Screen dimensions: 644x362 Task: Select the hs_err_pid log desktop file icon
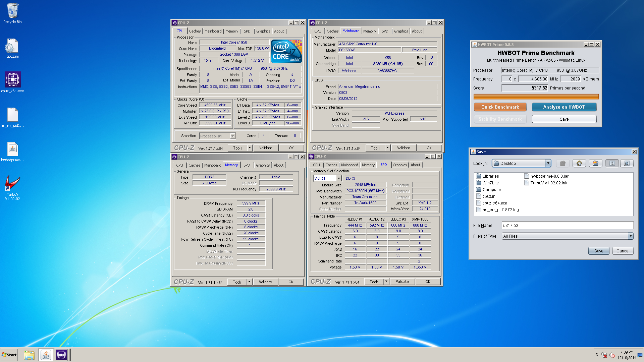pos(12,117)
